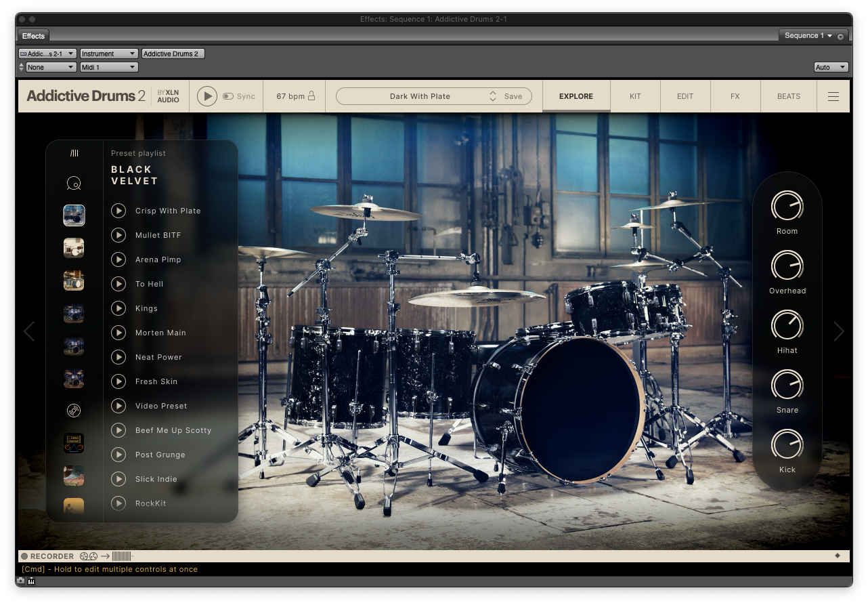Open the None preset dropdown
This screenshot has width=868, height=605.
click(x=51, y=67)
